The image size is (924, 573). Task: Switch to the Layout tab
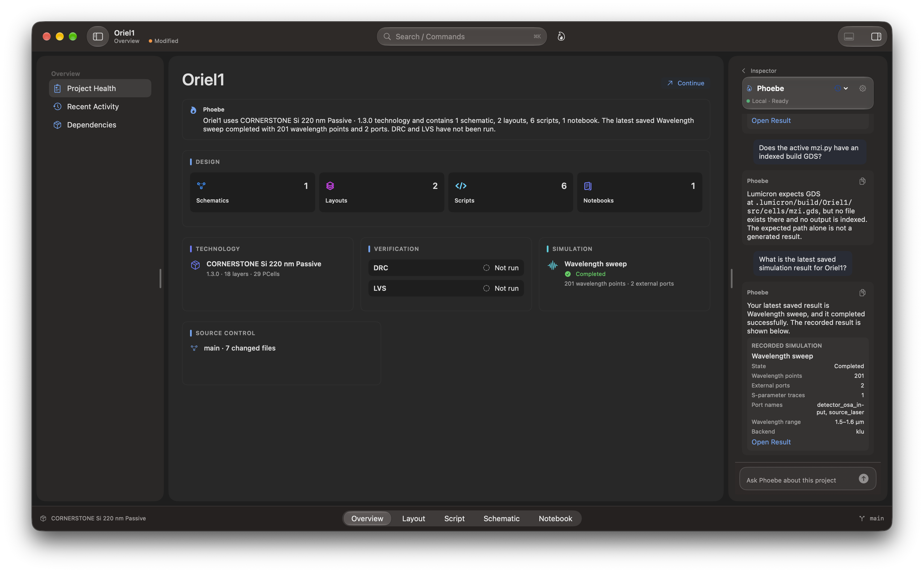pos(413,518)
